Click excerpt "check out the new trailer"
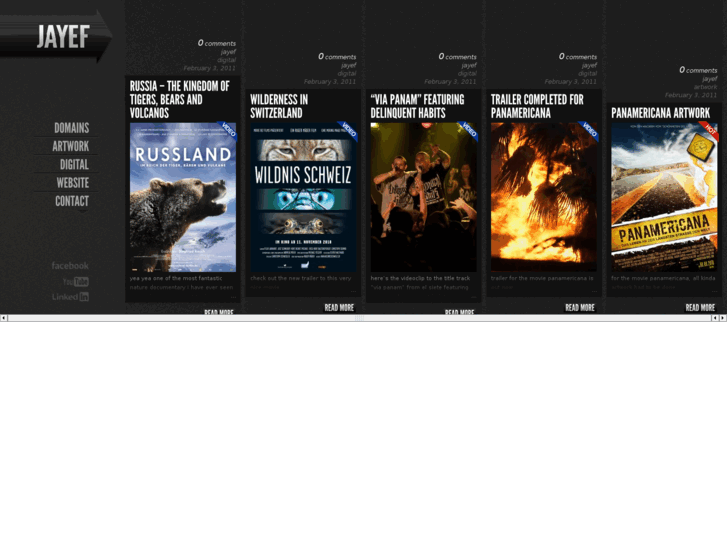This screenshot has width=727, height=545. [301, 278]
